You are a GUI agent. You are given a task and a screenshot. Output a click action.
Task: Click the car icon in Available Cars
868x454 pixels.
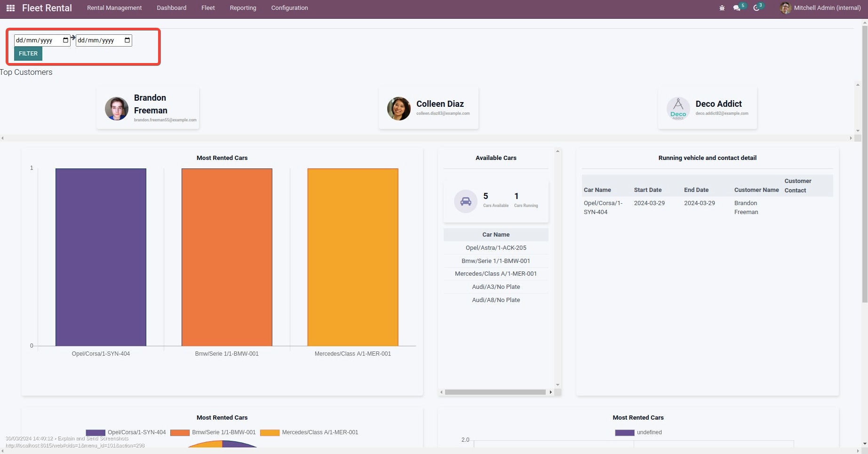click(x=466, y=201)
